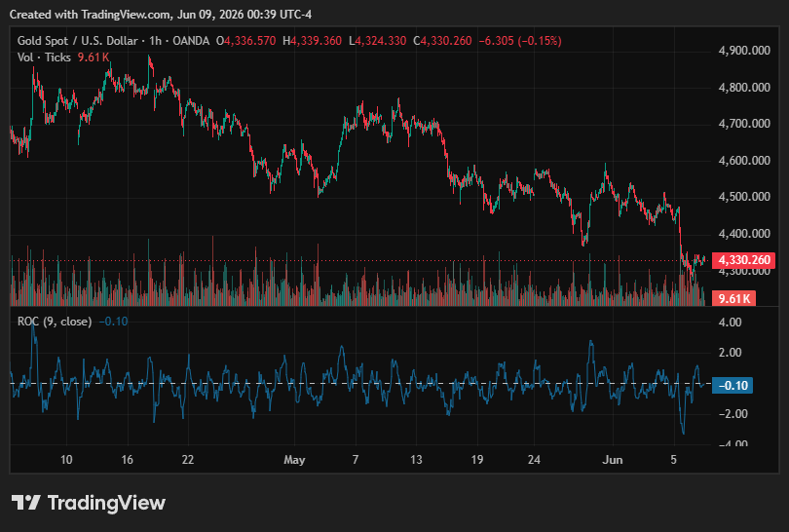Click the TradingView logo icon

pos(25,503)
